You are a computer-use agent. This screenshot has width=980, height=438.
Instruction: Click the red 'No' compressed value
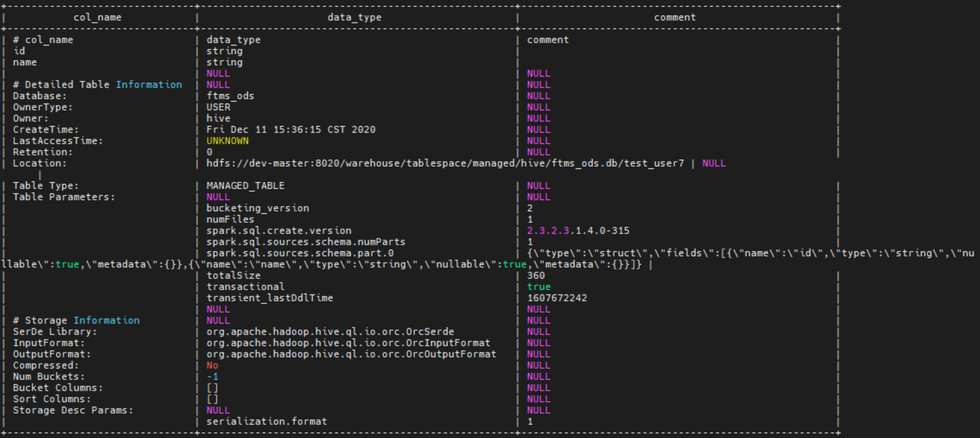tap(212, 365)
